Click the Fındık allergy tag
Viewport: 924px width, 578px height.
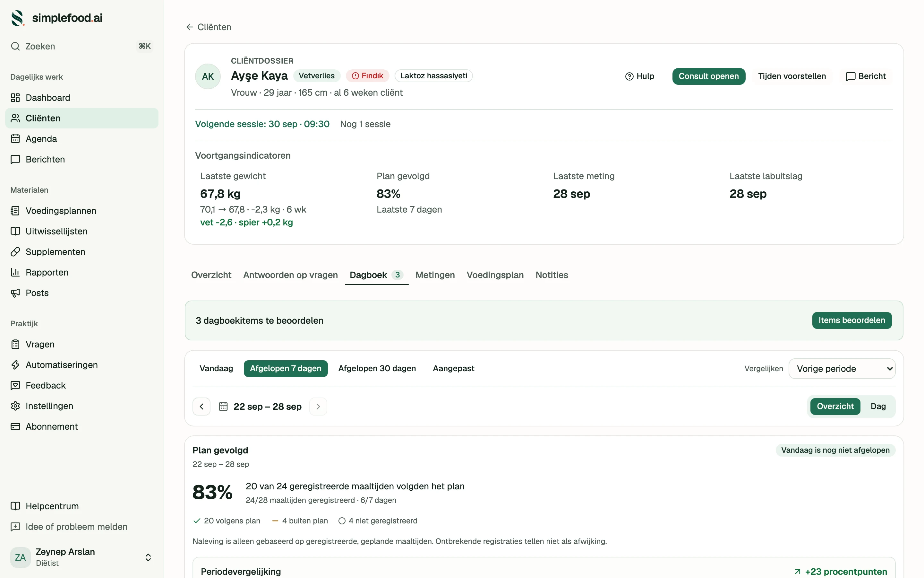[367, 76]
